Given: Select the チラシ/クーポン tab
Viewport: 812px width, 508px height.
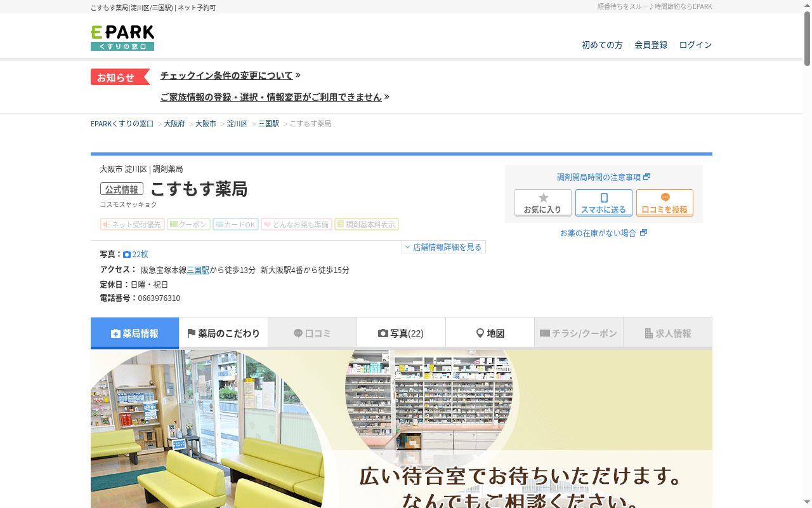Looking at the screenshot, I should [579, 333].
